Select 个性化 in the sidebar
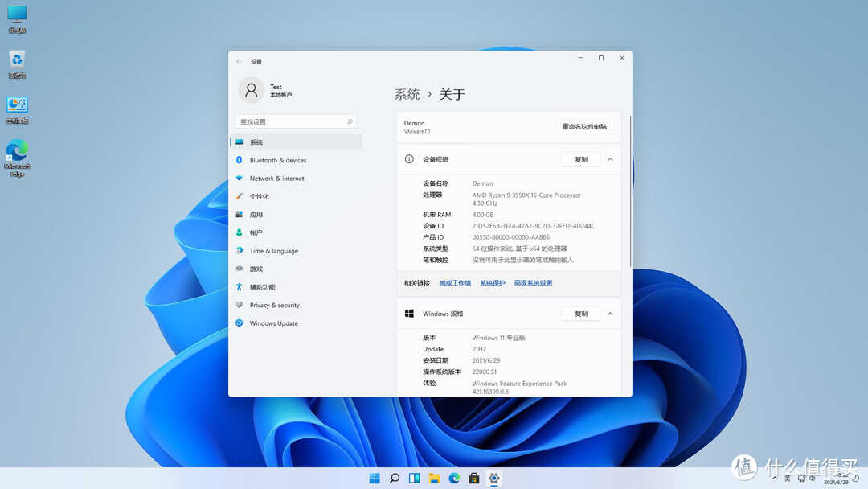 click(259, 196)
